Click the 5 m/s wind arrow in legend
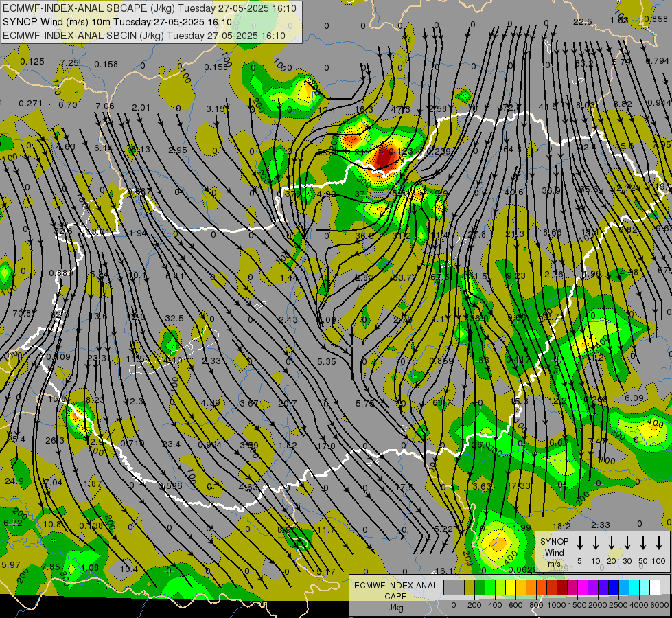672x618 pixels. pos(579,543)
